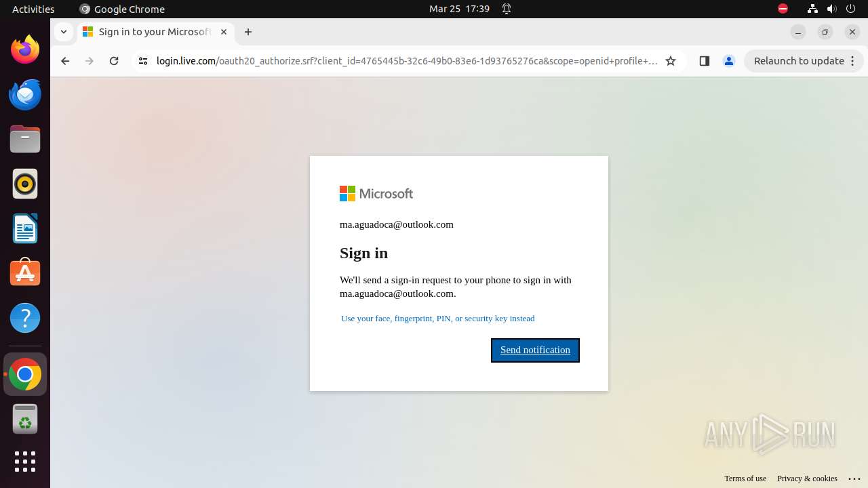Open the Terms of use link
The width and height of the screenshot is (868, 488).
coord(745,479)
